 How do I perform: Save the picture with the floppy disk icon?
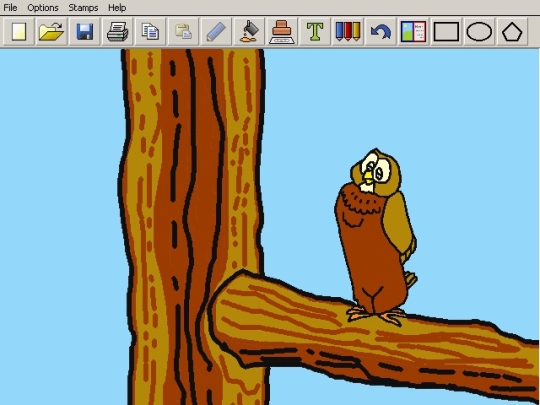(x=85, y=32)
